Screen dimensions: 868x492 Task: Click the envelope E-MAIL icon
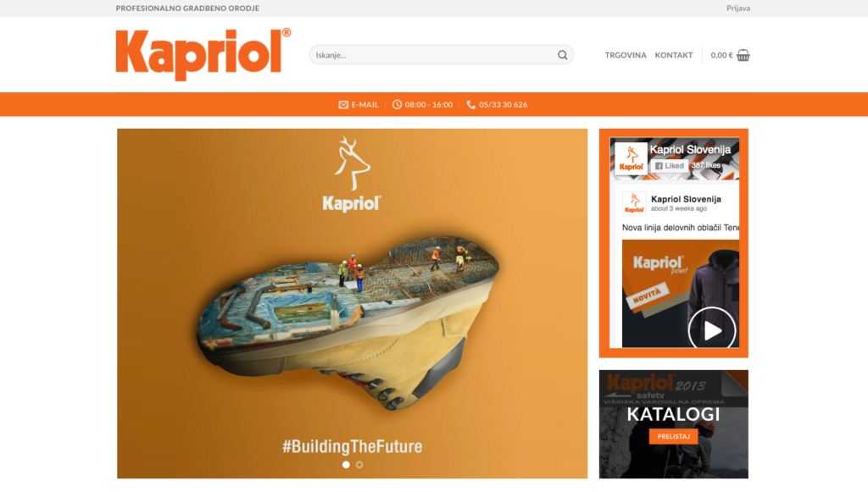coord(343,104)
